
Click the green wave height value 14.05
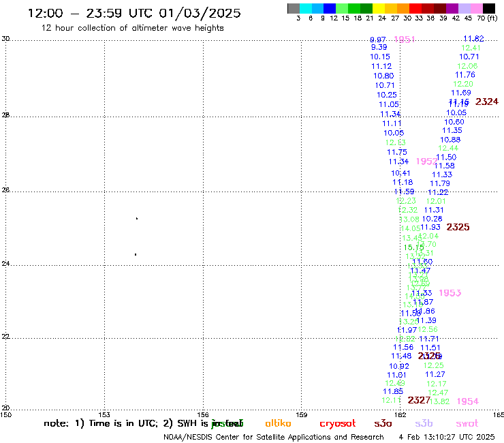(x=411, y=228)
